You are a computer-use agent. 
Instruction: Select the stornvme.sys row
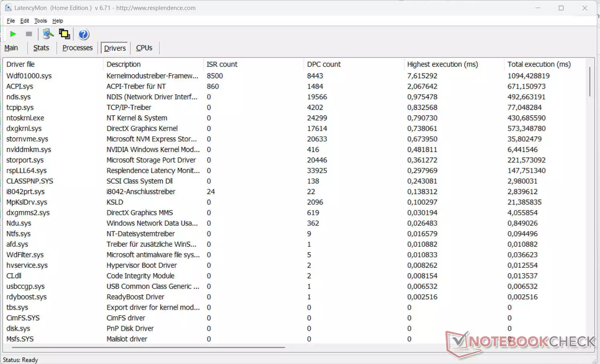pyautogui.click(x=295, y=139)
